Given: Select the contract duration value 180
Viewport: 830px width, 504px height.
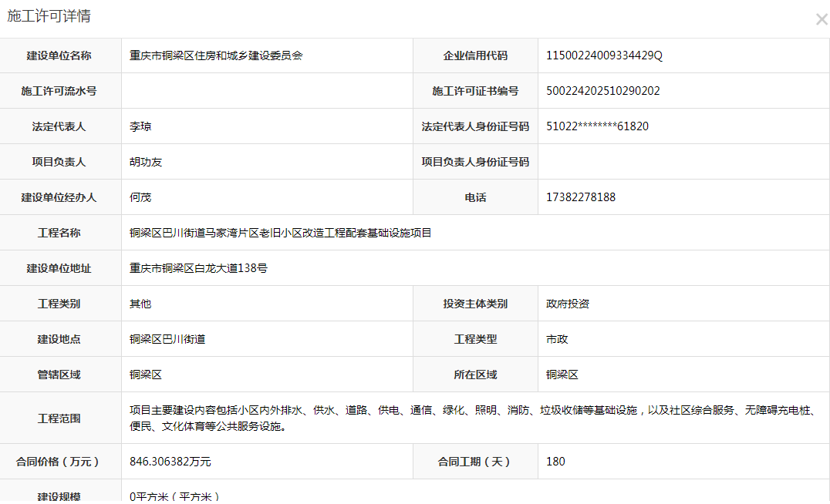Looking at the screenshot, I should pyautogui.click(x=555, y=462).
